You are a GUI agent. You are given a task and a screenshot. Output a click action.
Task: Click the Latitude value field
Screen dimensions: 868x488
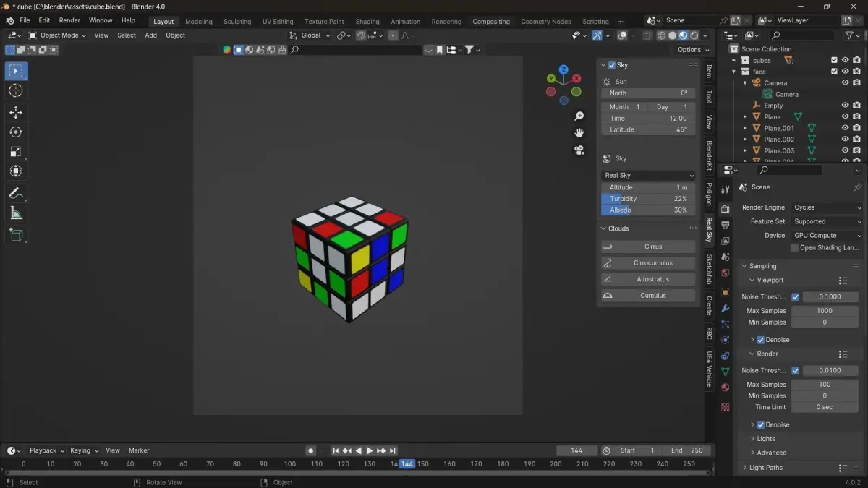(649, 130)
